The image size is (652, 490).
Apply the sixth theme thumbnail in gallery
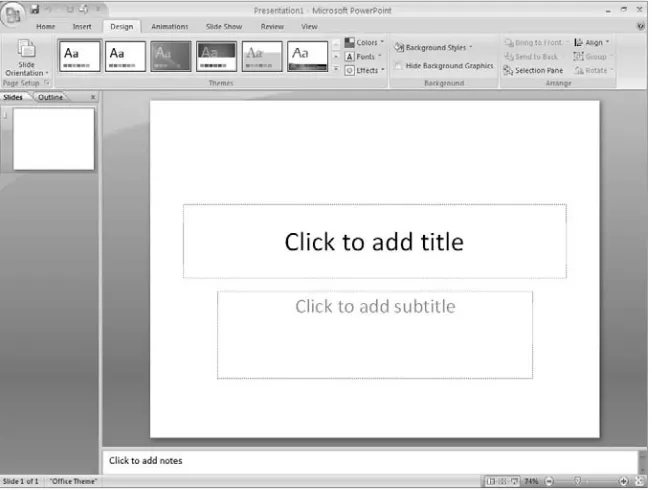pyautogui.click(x=307, y=56)
